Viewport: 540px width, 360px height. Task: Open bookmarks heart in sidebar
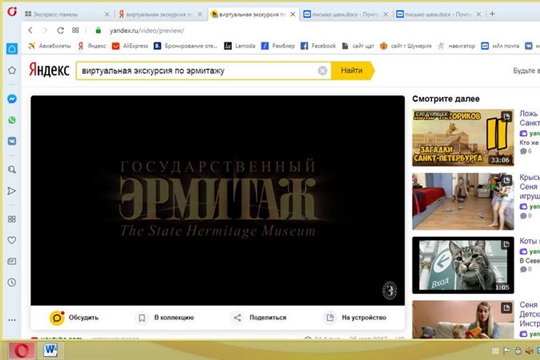point(12,240)
